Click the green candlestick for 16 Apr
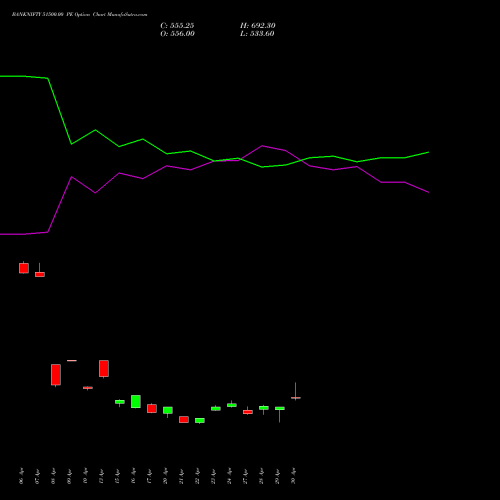The height and width of the screenshot is (500, 500). coord(136,401)
